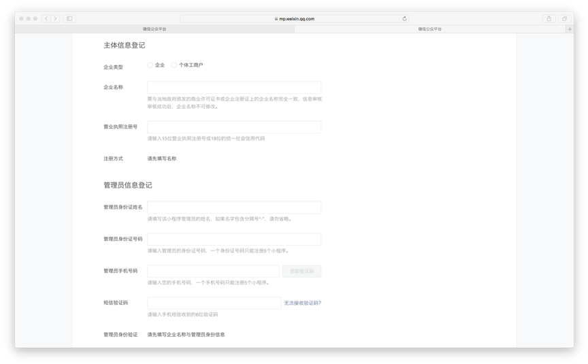
Task: Switch to second 微信公众平台 tab
Action: pos(429,29)
